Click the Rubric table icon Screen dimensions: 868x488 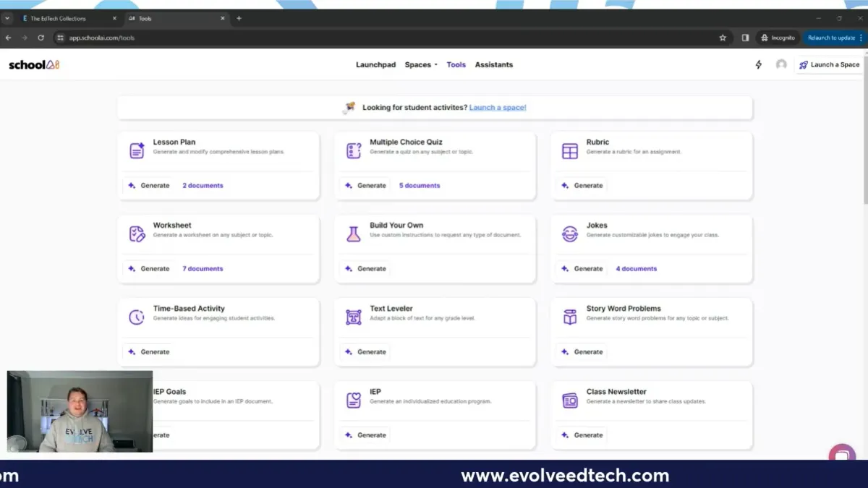coord(570,151)
